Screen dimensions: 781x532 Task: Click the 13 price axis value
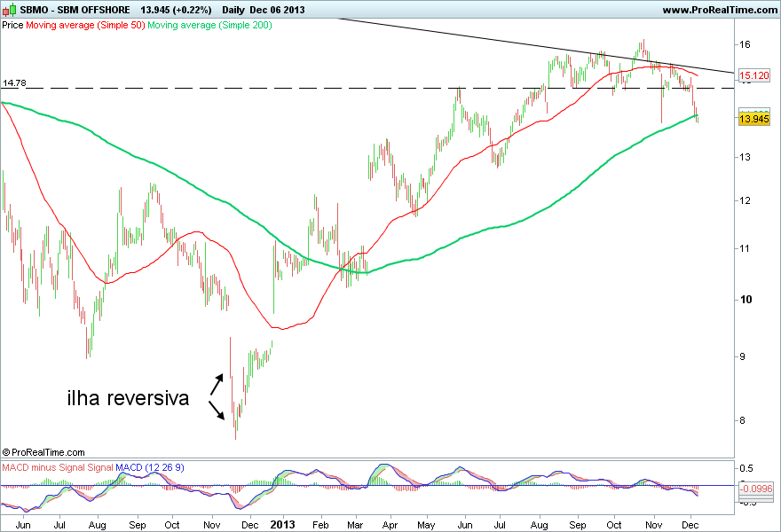pos(745,157)
